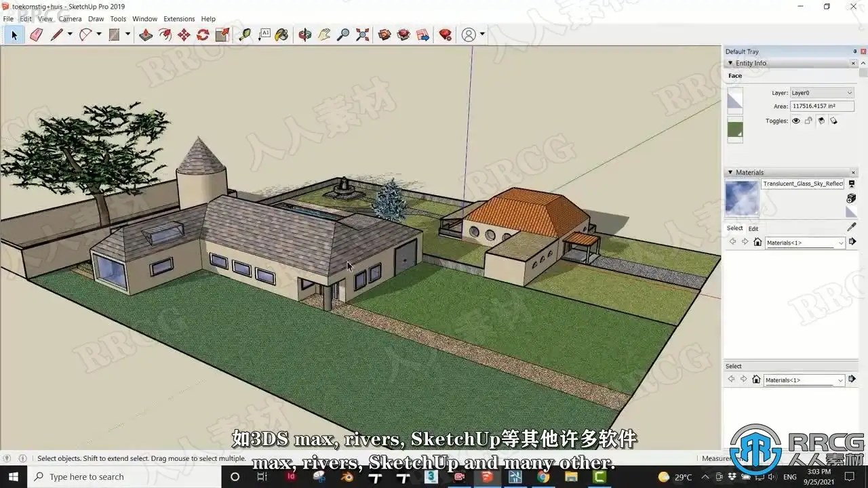Viewport: 868px width, 488px height.
Task: Launch Send to LayOut
Action: pyautogui.click(x=422, y=35)
